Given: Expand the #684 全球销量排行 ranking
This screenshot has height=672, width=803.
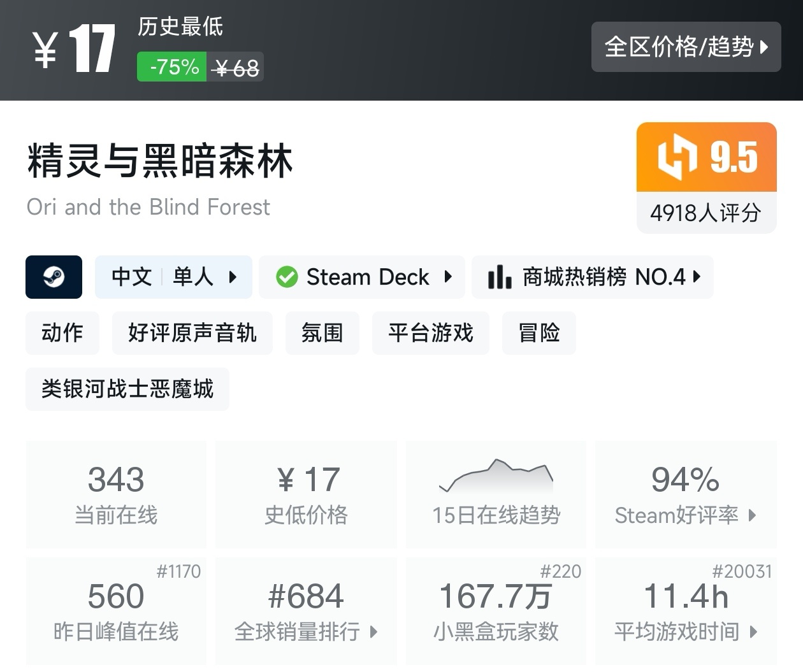Looking at the screenshot, I should (x=306, y=611).
